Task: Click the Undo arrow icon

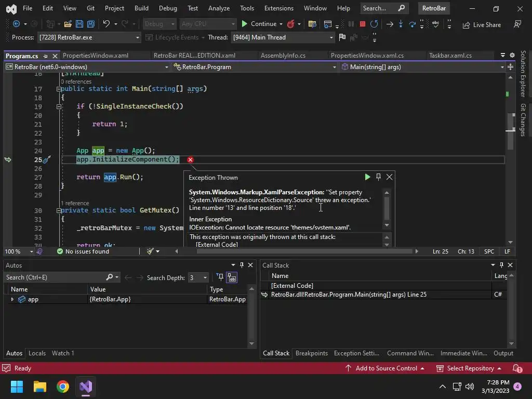Action: tap(107, 24)
